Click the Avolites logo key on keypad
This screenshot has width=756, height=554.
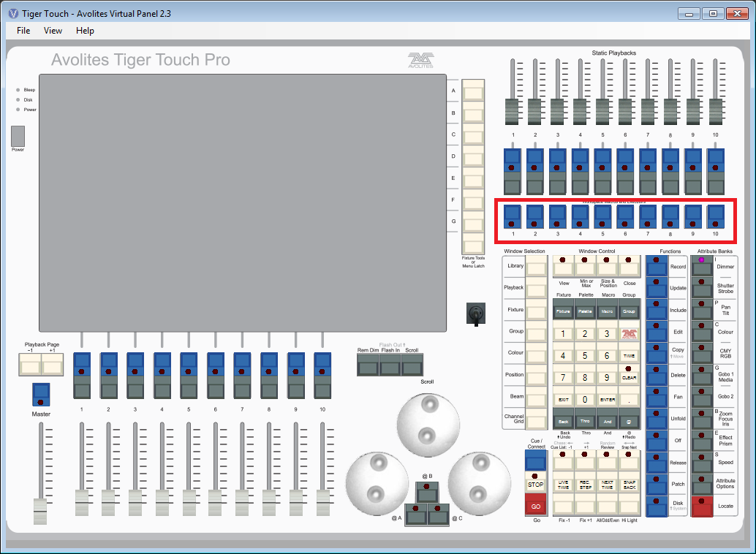coord(629,334)
